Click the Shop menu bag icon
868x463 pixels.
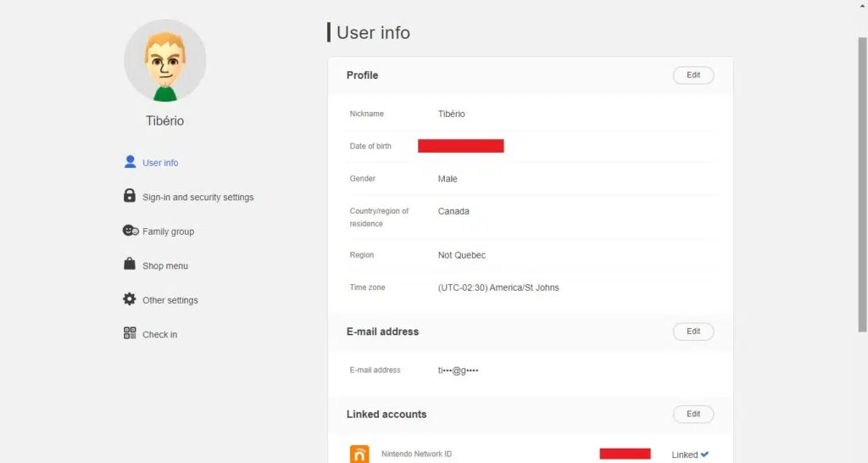(130, 265)
